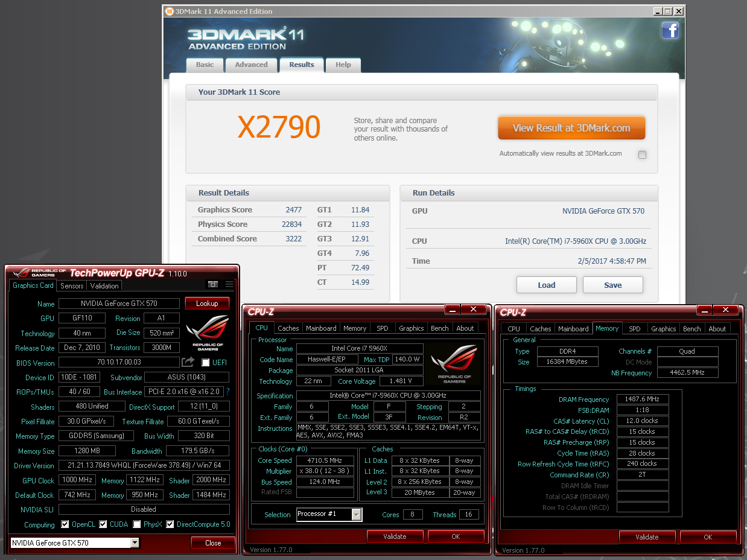
Task: Click the BIOS Version field 70.10.17.00.03
Action: [x=119, y=363]
